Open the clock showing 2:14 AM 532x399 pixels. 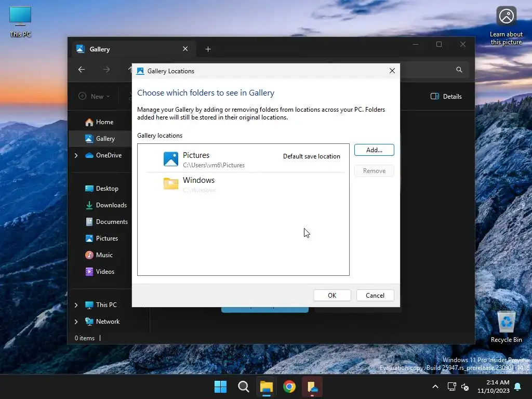click(x=494, y=387)
